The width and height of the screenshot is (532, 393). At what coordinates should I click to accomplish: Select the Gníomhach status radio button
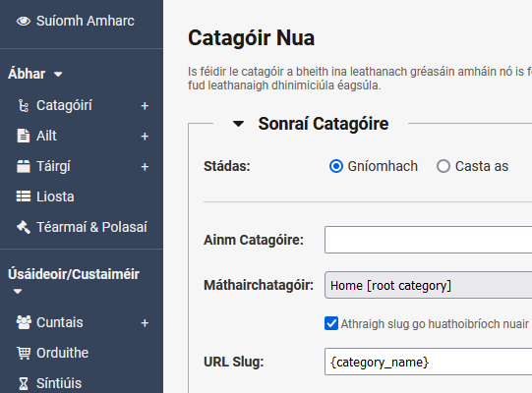[336, 166]
